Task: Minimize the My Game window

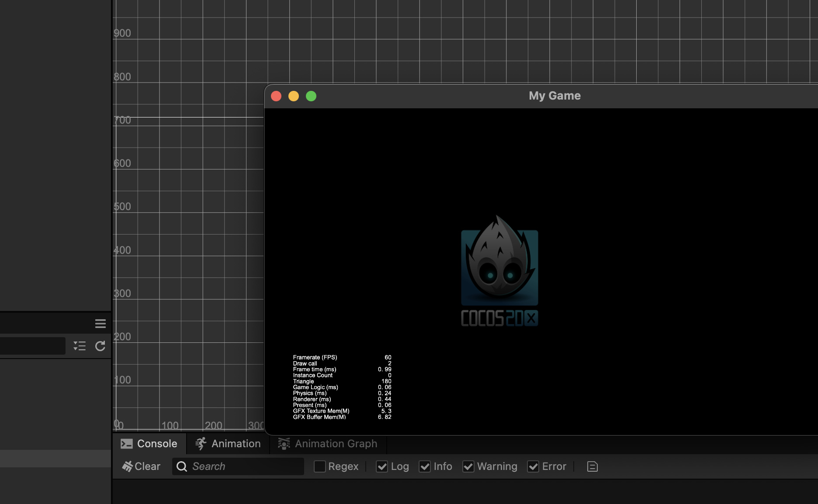Action: 294,96
